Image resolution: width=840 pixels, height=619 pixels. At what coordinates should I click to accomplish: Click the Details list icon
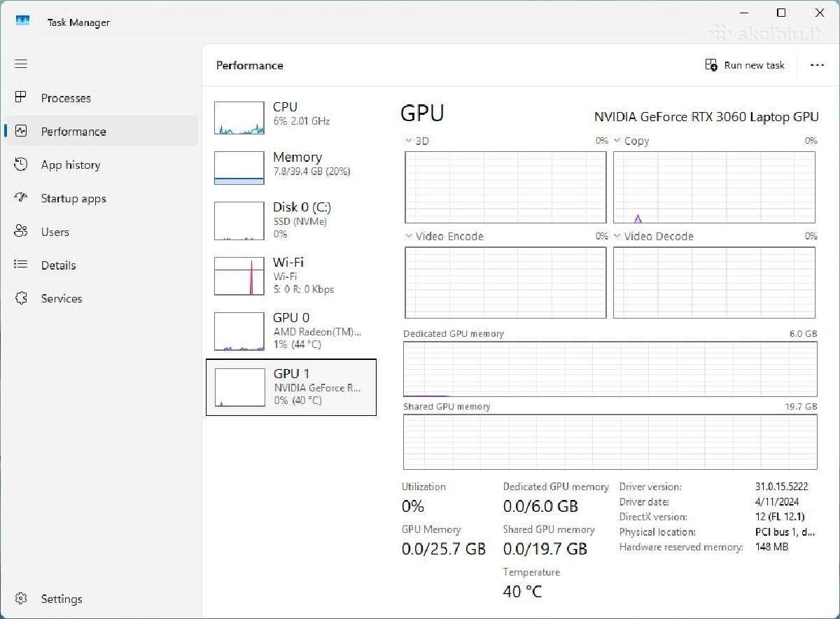[x=21, y=265]
